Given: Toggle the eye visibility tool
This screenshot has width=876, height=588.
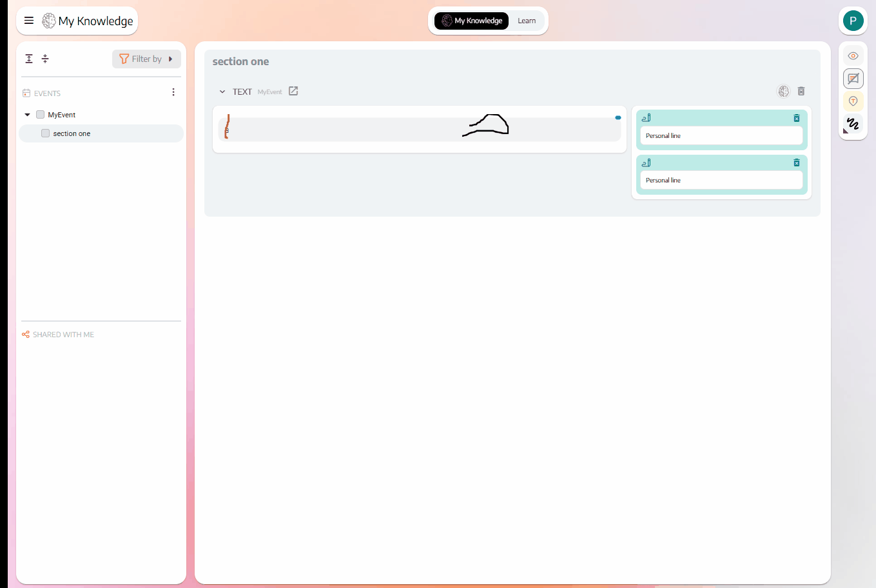Looking at the screenshot, I should 853,56.
